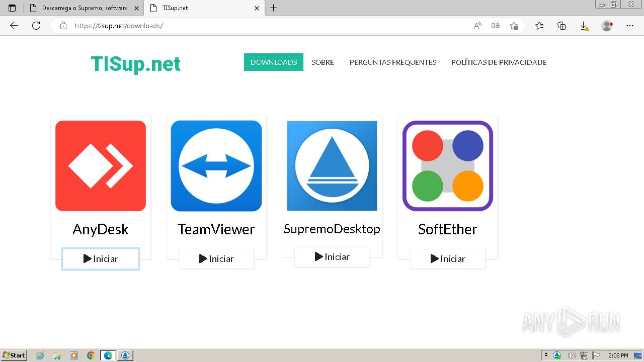
Task: Open File Explorer from the taskbar
Action: pos(57,355)
